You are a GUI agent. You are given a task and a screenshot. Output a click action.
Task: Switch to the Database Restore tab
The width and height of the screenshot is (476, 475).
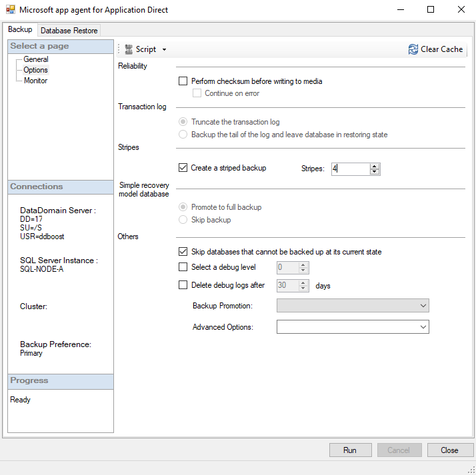pos(69,31)
